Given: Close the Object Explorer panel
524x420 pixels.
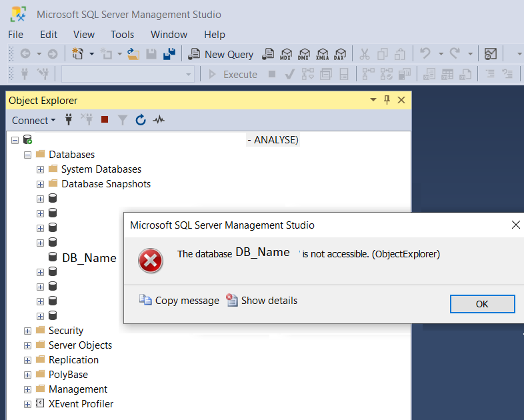Looking at the screenshot, I should (401, 100).
